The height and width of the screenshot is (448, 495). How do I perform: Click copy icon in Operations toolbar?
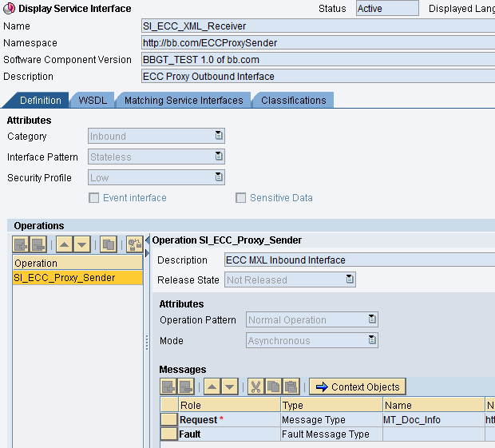tap(109, 244)
